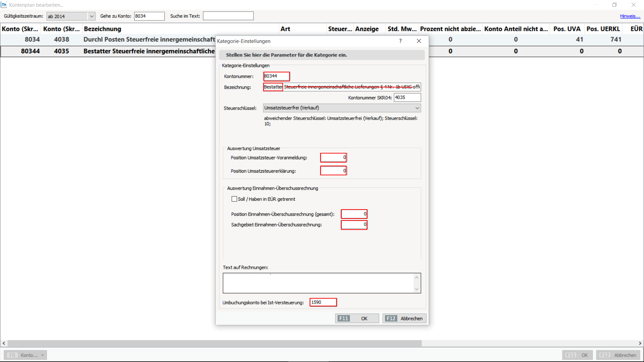Sort by the Steuer... column header
Viewport: 644px width, 362px height.
(340, 29)
